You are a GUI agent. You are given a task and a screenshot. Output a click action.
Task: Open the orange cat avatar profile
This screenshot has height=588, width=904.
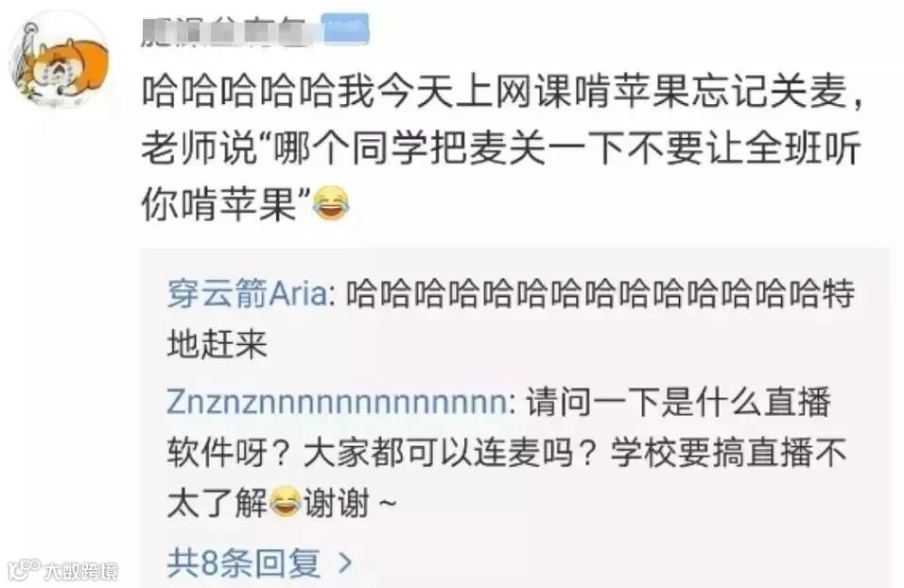(x=60, y=61)
